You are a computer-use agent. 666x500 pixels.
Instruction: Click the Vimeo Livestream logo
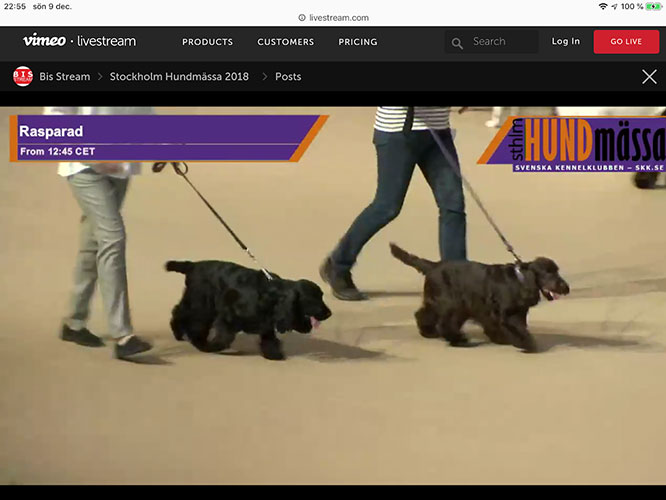(79, 41)
